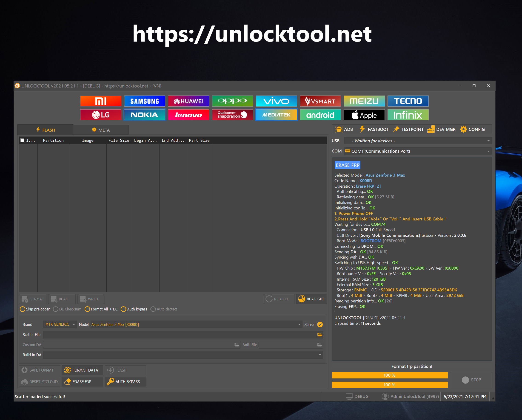Open the ADB tools
Image resolution: width=522 pixels, height=420 pixels.
[x=344, y=130]
